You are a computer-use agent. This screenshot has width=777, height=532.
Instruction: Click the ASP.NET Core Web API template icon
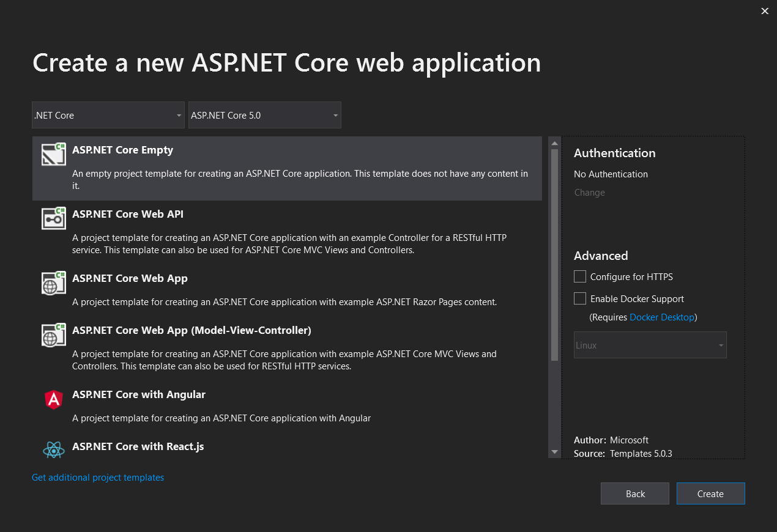click(54, 218)
